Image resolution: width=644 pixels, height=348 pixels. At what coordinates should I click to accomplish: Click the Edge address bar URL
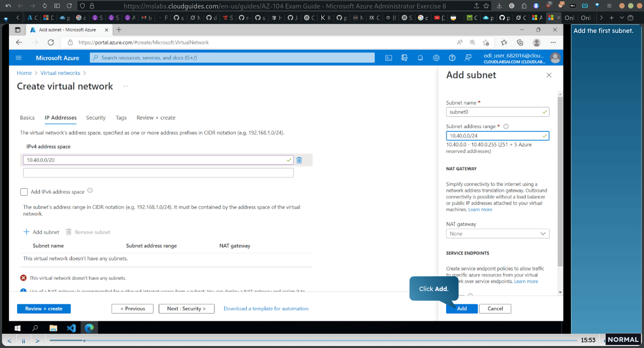point(144,42)
